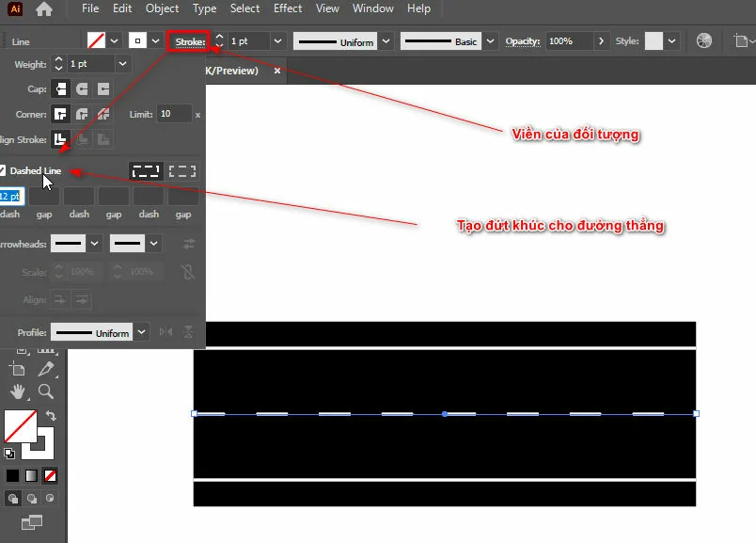Open the Weight dropdown in Stroke panel
756x543 pixels.
click(122, 63)
